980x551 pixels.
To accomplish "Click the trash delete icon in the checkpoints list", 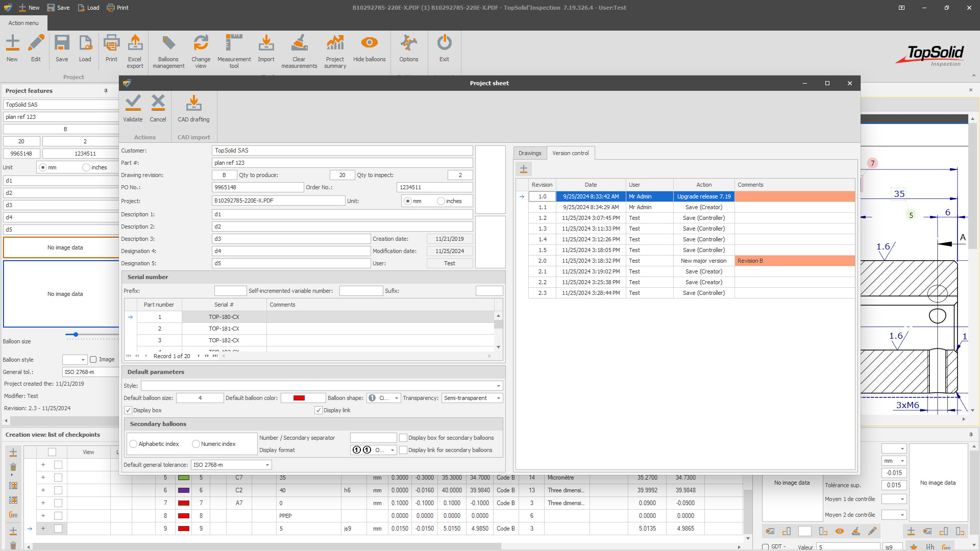I will [13, 467].
